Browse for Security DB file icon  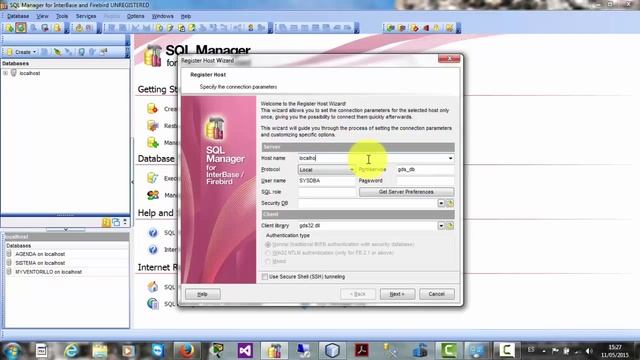[x=450, y=203]
